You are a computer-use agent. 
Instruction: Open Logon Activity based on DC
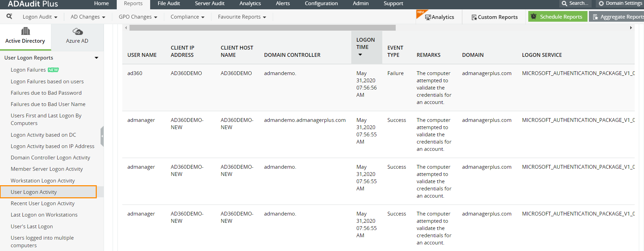(43, 135)
